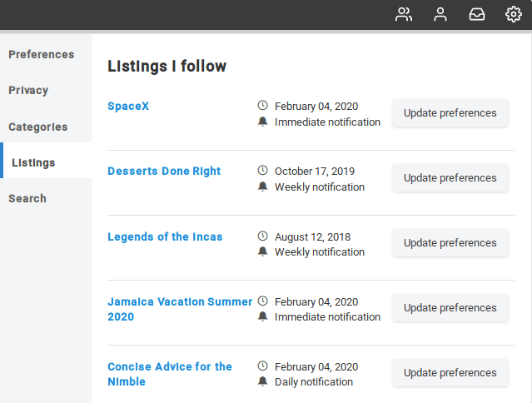Click the clock icon in Concise Advice row
Screen dimensions: 532x403
pos(262,366)
